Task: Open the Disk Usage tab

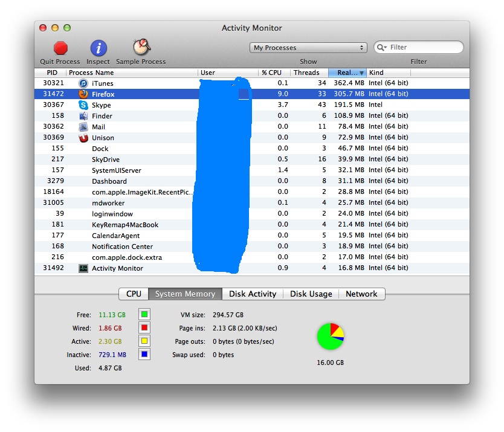Action: [311, 294]
